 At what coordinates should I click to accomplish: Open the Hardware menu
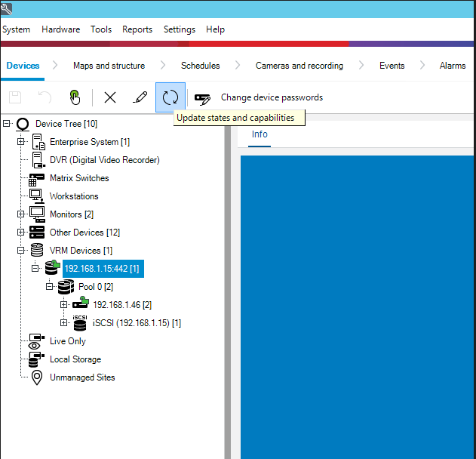point(60,29)
